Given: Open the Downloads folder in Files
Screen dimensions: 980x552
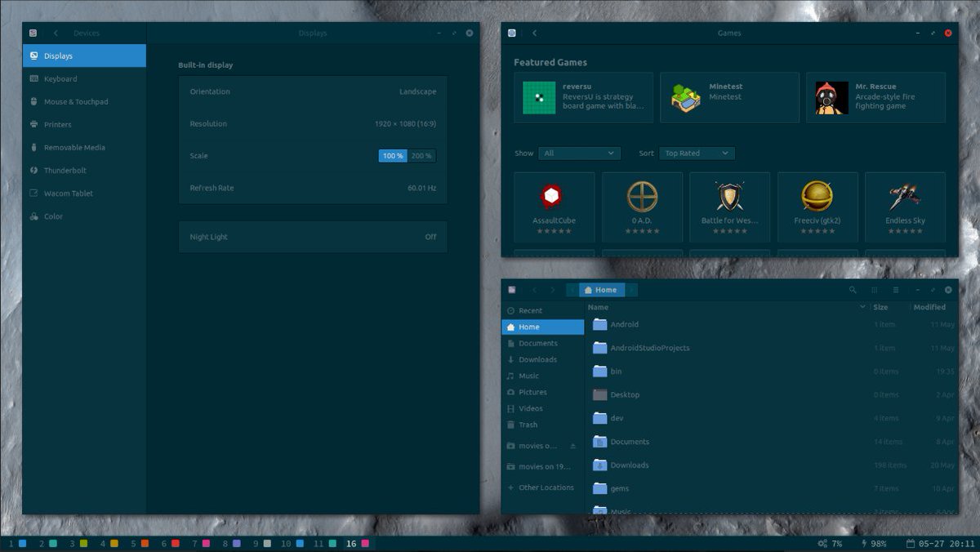Looking at the screenshot, I should tap(631, 465).
